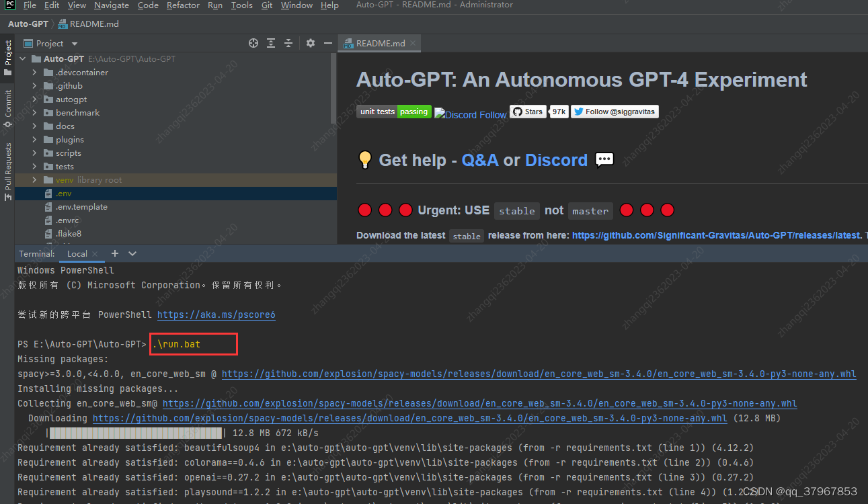
Task: Open Project panel settings gear
Action: click(311, 43)
